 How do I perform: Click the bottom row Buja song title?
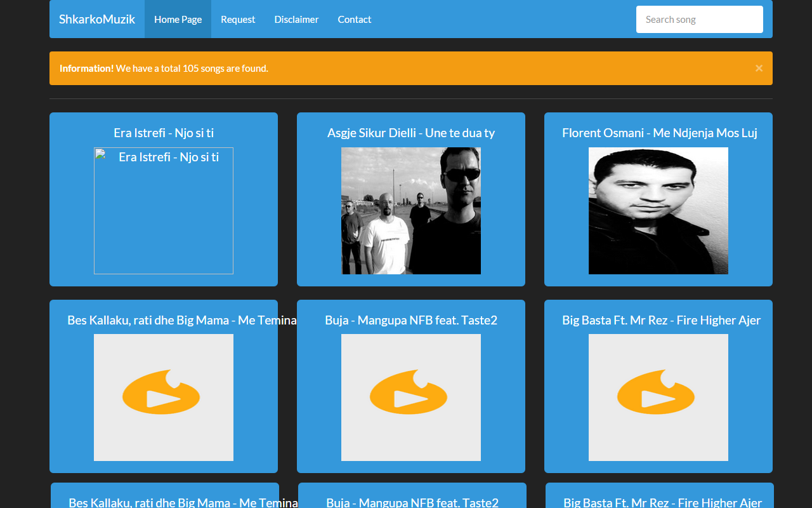(412, 502)
